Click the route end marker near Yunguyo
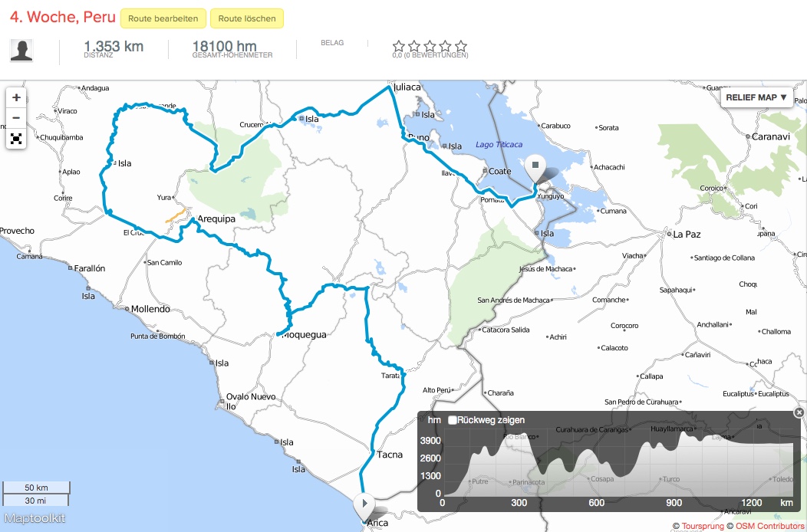 tap(535, 166)
